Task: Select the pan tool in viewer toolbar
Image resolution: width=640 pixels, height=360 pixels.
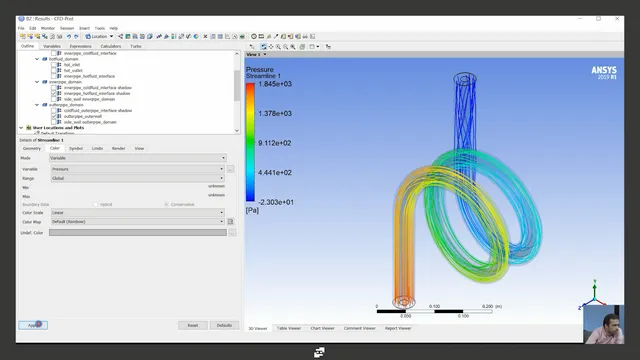Action: 271,47
